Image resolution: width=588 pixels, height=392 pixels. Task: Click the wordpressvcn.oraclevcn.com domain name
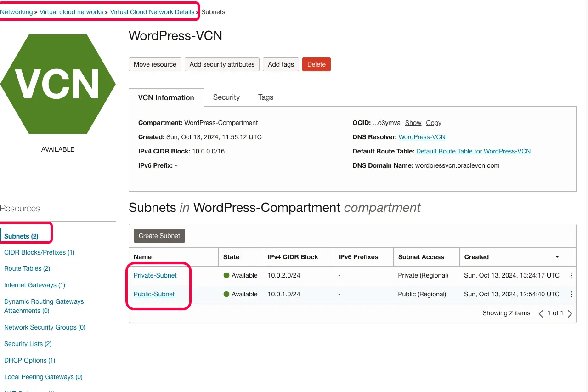coord(457,165)
